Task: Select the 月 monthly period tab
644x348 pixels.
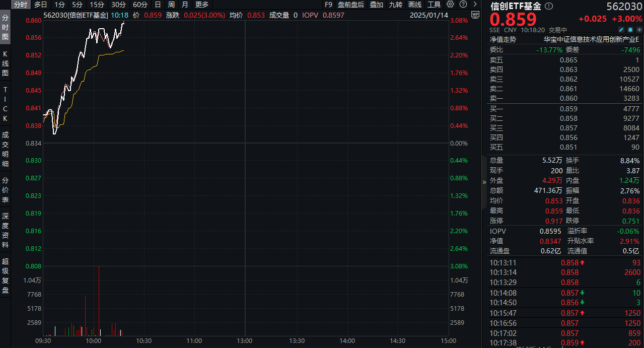Action: tap(185, 5)
